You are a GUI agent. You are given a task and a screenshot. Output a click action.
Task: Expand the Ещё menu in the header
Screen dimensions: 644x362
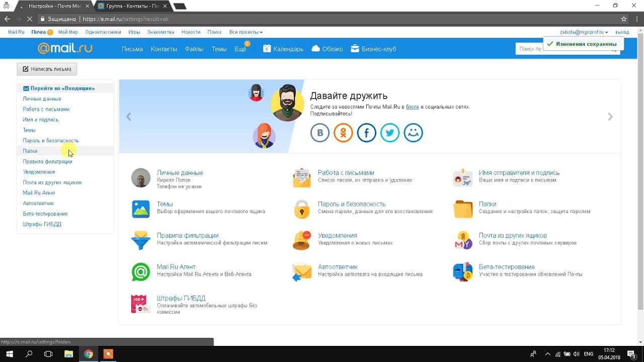pyautogui.click(x=240, y=49)
